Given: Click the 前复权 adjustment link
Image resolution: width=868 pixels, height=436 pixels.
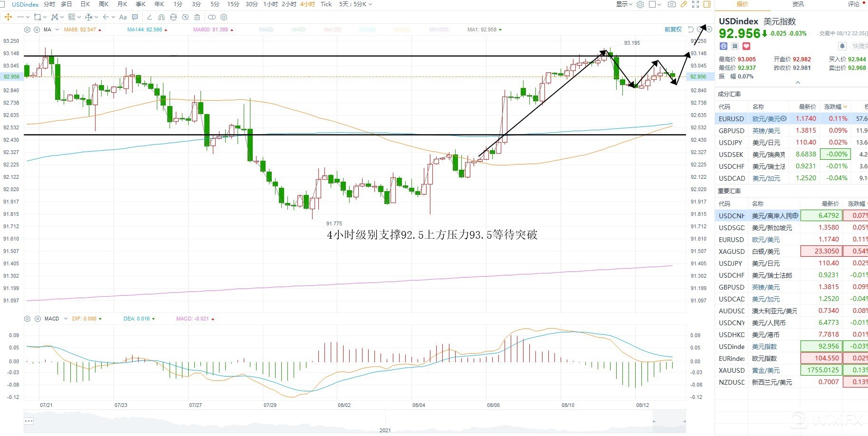Looking at the screenshot, I should pyautogui.click(x=673, y=29).
